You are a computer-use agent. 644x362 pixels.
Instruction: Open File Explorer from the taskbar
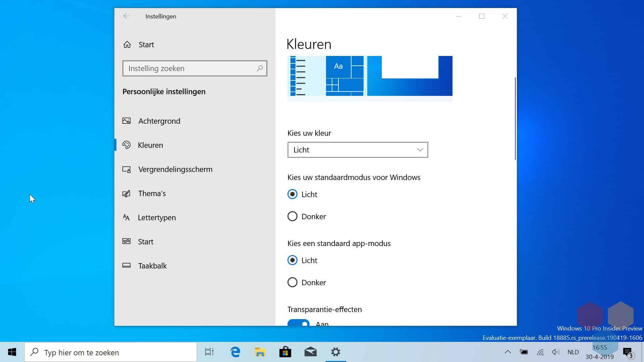click(260, 352)
